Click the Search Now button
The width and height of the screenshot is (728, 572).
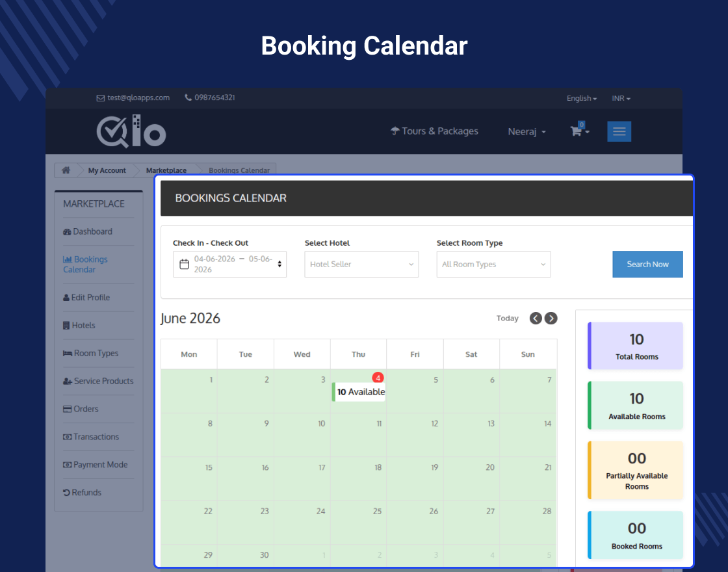(x=647, y=264)
